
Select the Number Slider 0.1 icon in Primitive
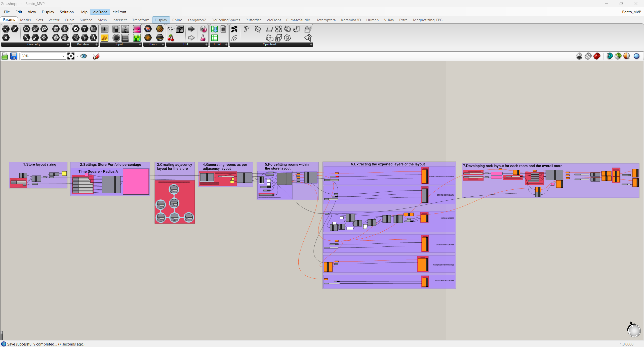point(94,29)
